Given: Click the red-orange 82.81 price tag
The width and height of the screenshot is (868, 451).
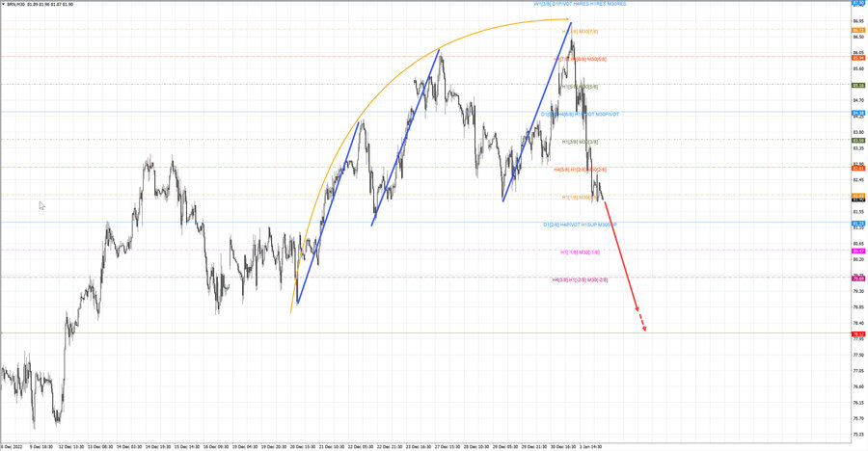Looking at the screenshot, I should (858, 169).
